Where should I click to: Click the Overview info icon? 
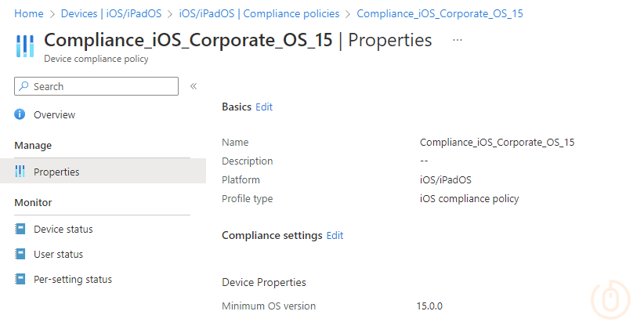[x=20, y=115]
